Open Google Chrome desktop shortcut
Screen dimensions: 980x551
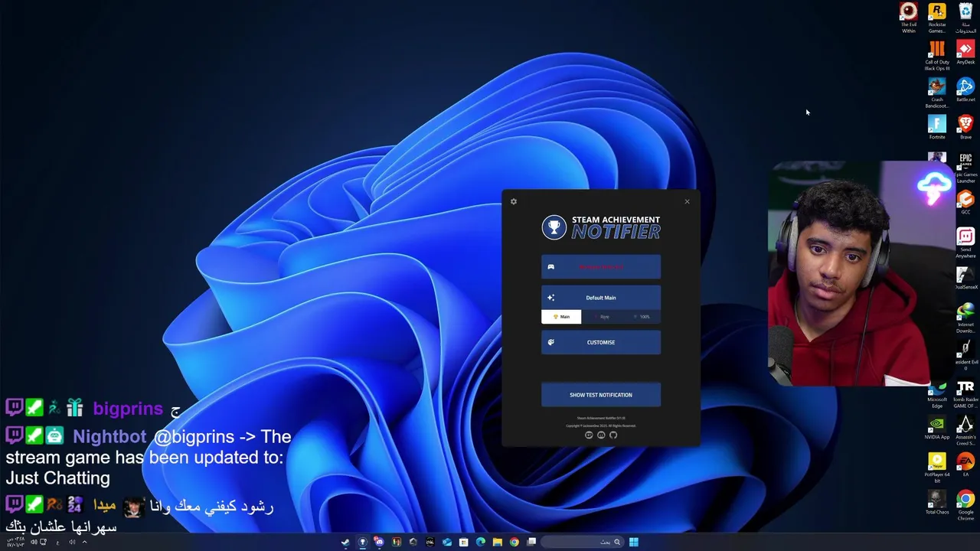pyautogui.click(x=965, y=506)
